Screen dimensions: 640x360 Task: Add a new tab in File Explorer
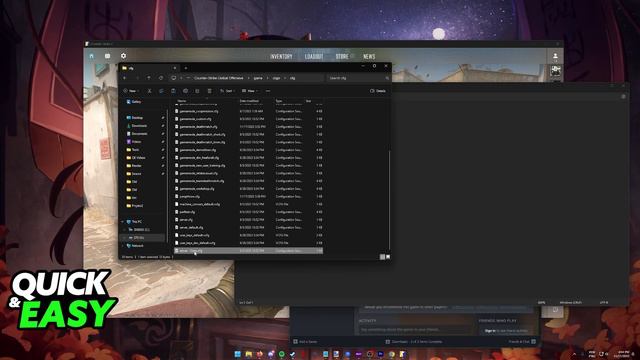point(186,68)
